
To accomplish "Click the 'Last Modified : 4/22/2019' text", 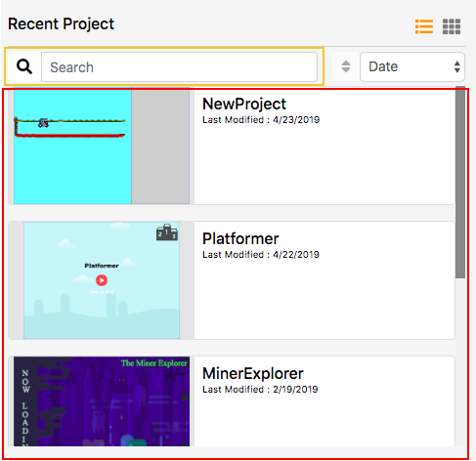I will pyautogui.click(x=261, y=255).
